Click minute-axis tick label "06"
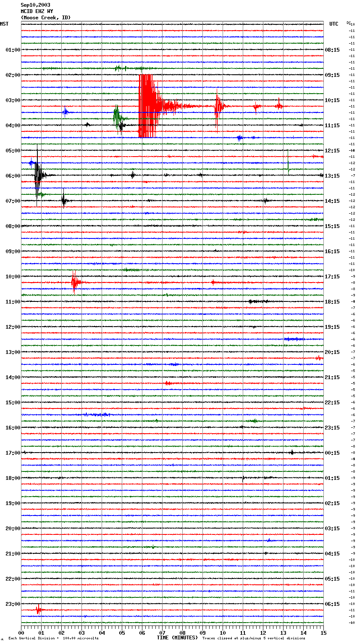Image resolution: width=357 pixels, height=644 pixels. [x=142, y=633]
